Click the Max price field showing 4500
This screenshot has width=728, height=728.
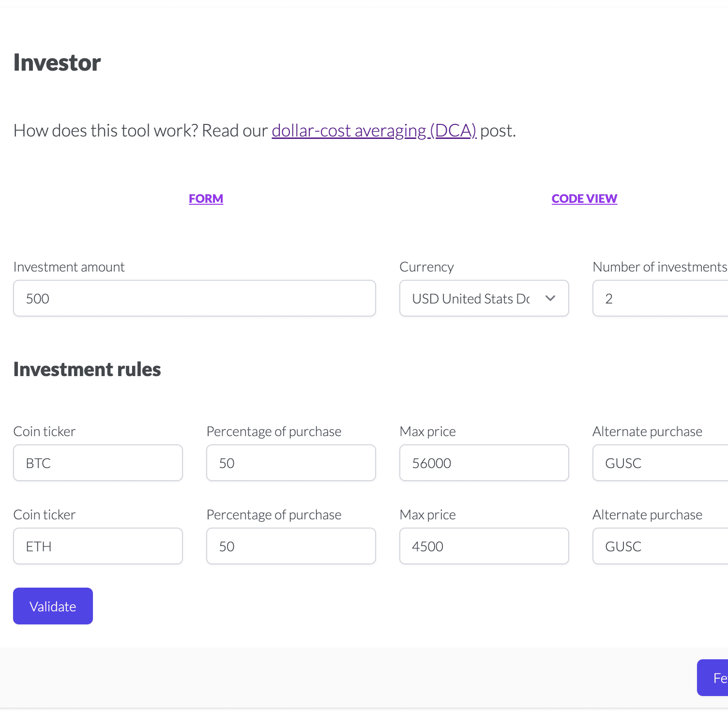click(484, 546)
